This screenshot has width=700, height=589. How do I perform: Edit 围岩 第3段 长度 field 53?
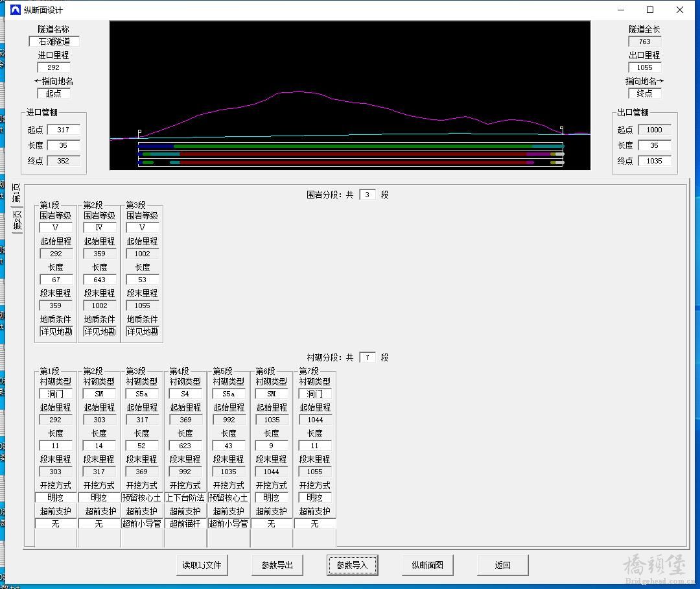point(143,280)
